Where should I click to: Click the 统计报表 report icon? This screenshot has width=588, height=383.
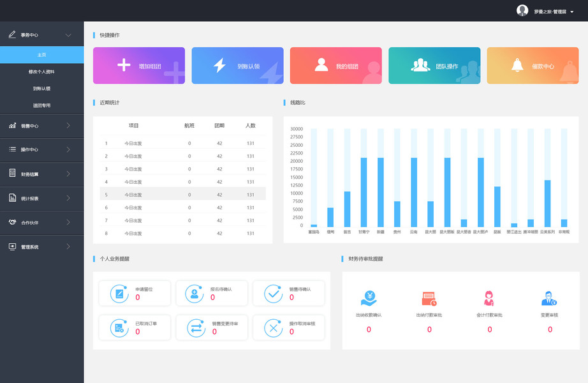click(x=12, y=197)
